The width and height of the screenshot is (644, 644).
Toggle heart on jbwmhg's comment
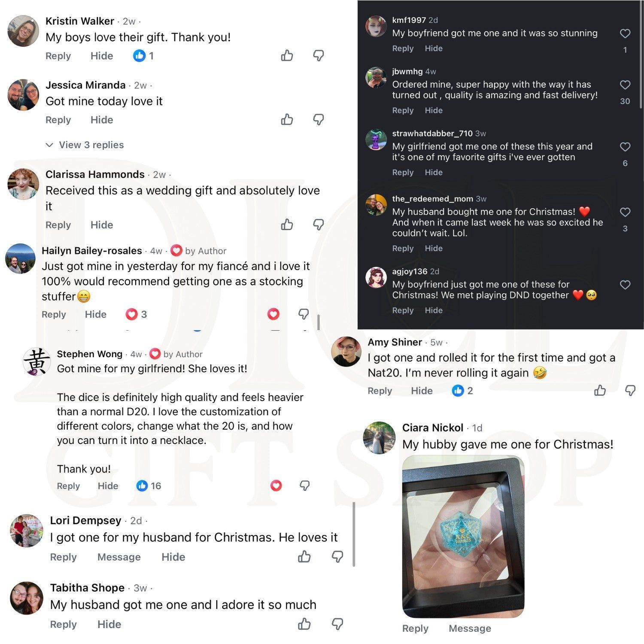pos(625,85)
